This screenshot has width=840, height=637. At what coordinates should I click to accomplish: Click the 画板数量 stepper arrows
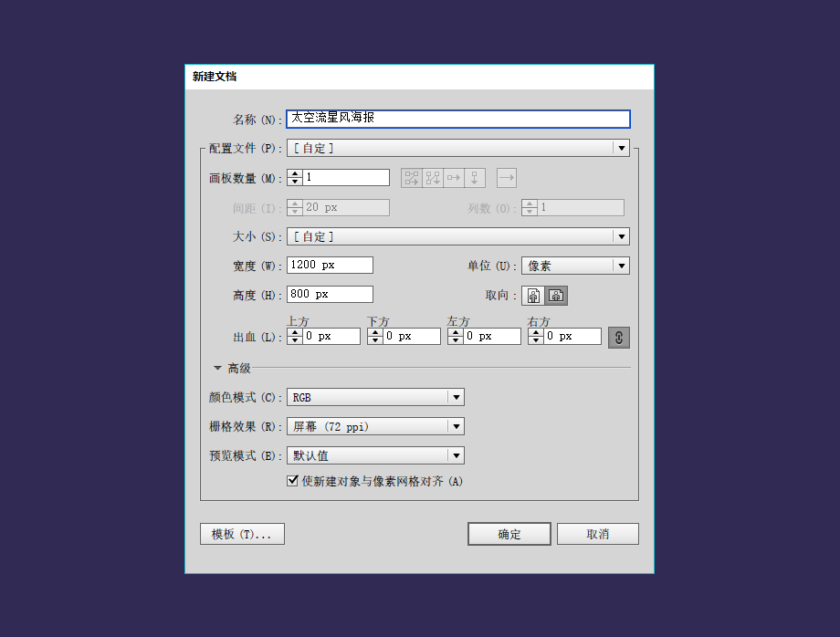[x=295, y=178]
